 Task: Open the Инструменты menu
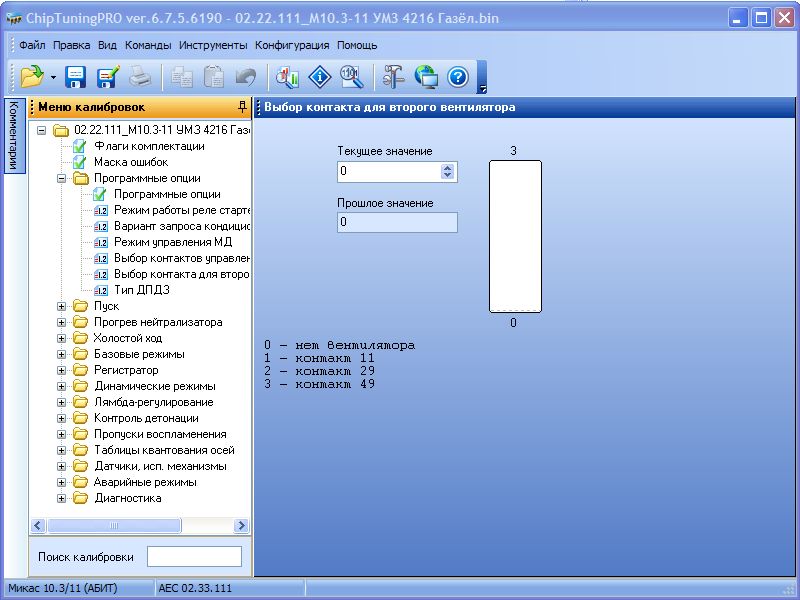pyautogui.click(x=213, y=45)
